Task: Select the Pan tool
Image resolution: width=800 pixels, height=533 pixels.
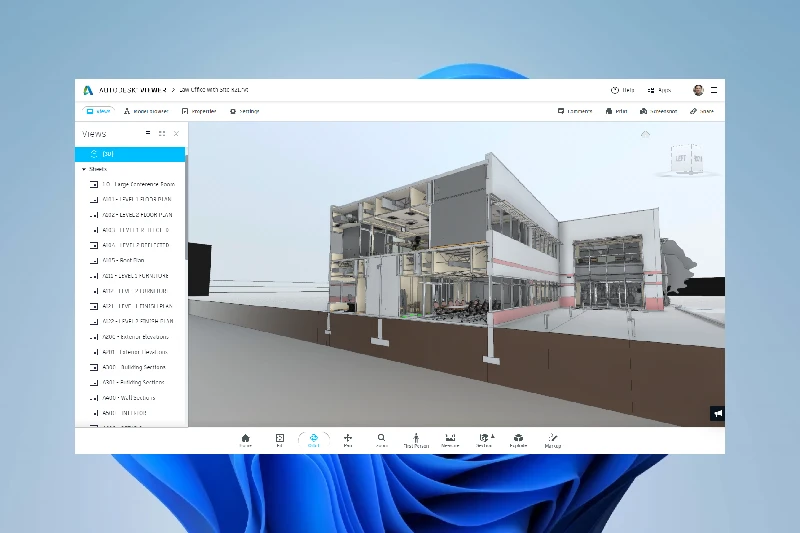Action: coord(348,440)
